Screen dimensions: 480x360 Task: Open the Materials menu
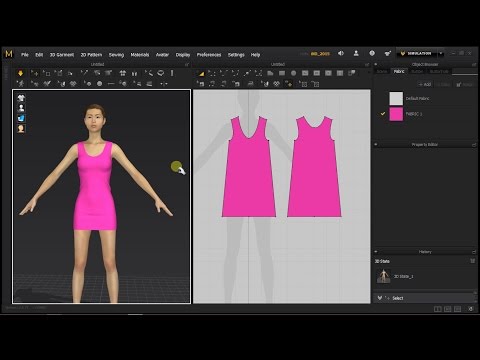point(140,55)
